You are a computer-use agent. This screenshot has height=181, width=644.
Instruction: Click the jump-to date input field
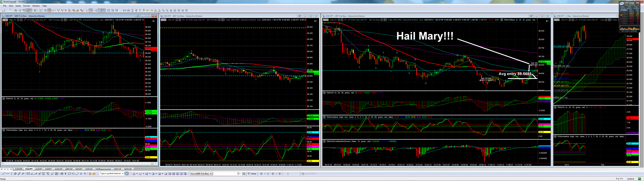click(225, 174)
